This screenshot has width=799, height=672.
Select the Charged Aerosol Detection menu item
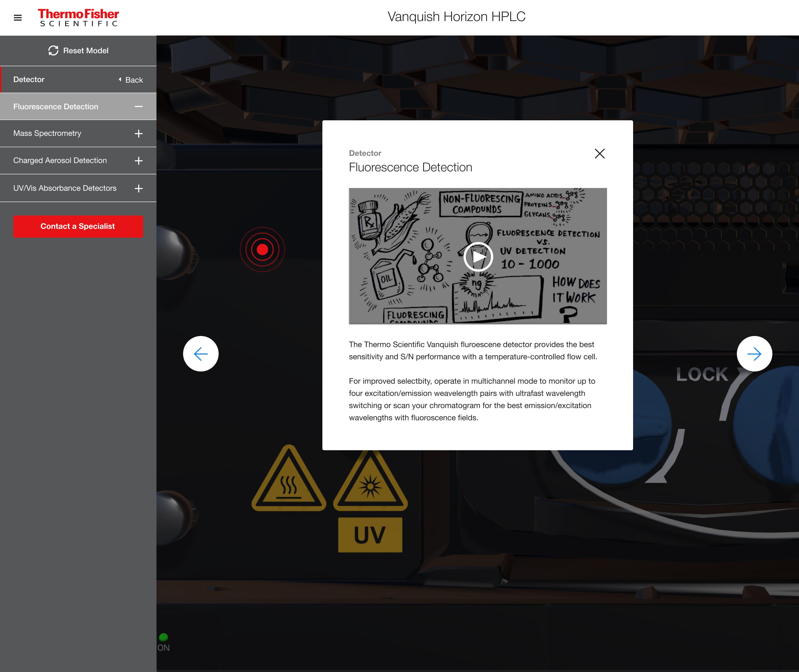point(78,161)
